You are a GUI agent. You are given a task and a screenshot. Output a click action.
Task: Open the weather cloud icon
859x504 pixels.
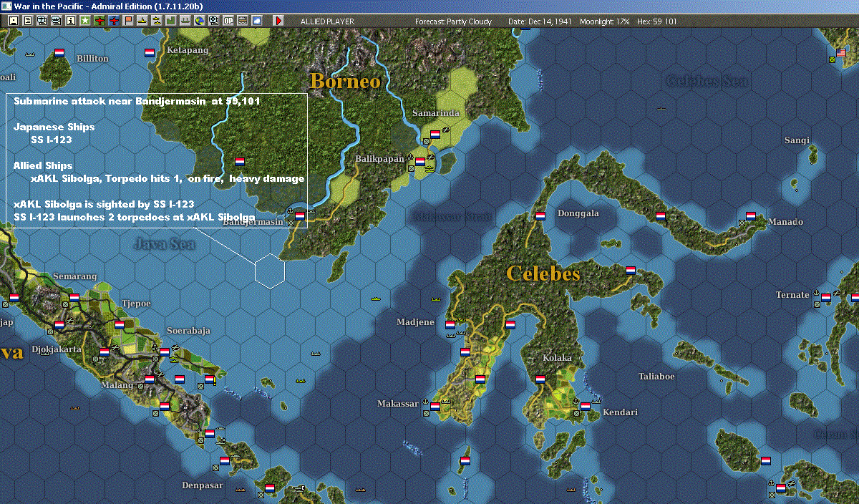pos(257,21)
